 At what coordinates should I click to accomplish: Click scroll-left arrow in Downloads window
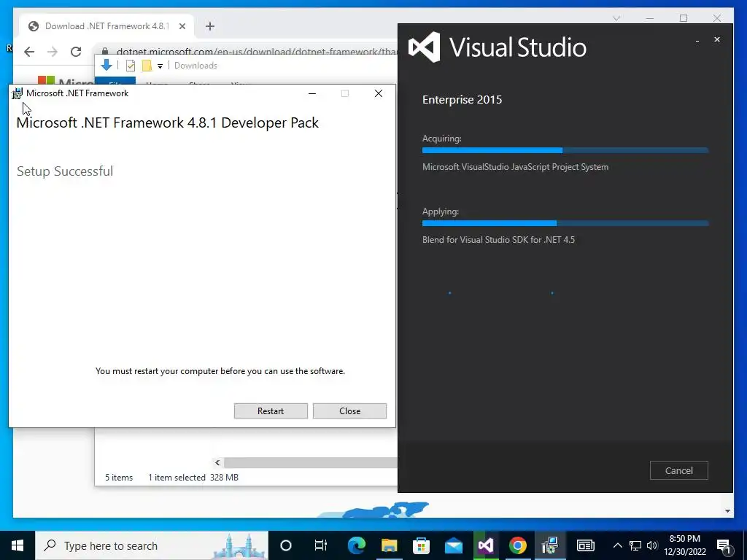click(x=217, y=462)
